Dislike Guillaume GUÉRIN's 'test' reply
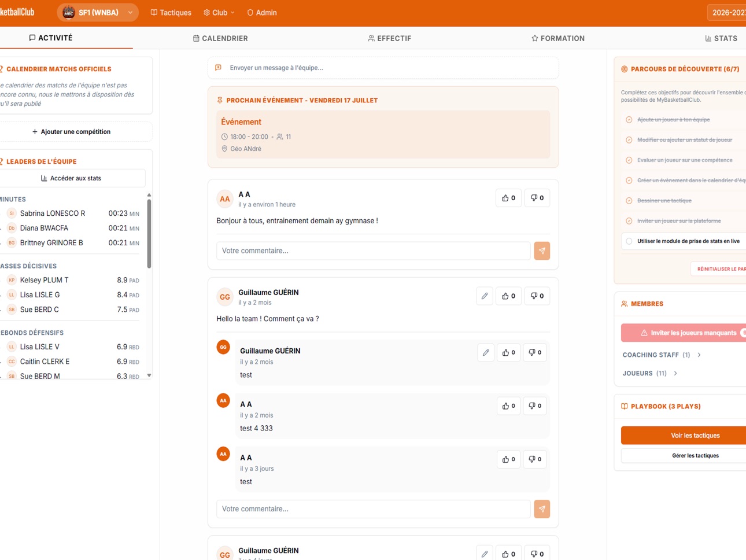 (x=535, y=352)
